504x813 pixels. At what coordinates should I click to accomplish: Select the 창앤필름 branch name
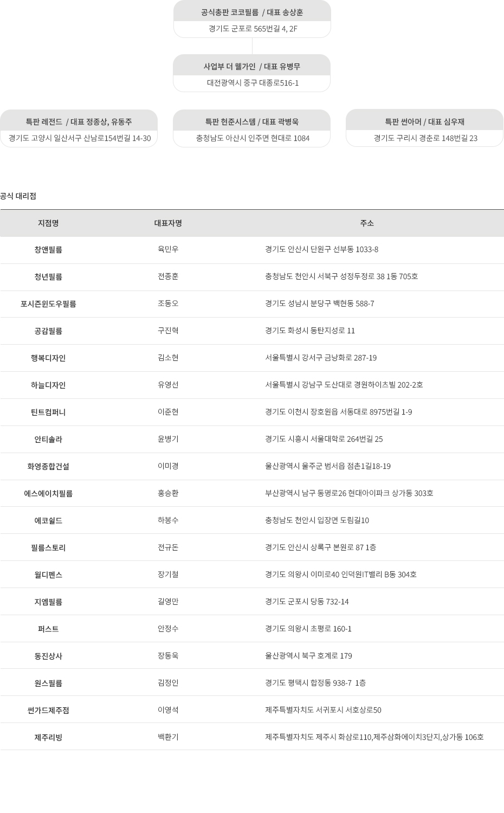[48, 250]
